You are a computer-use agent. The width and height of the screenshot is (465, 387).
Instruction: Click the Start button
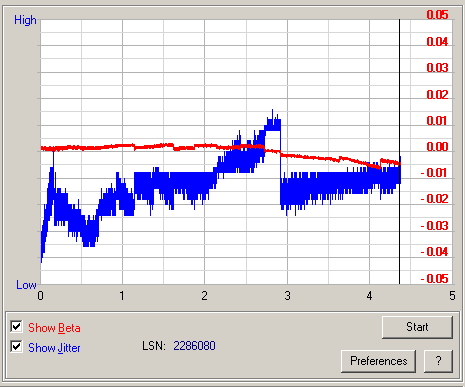pos(417,327)
